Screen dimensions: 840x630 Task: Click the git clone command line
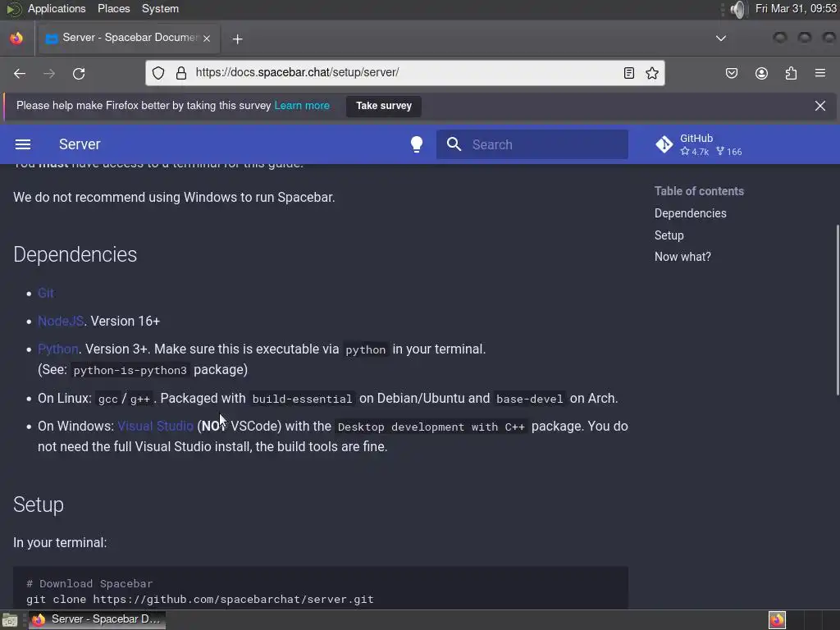[200, 599]
